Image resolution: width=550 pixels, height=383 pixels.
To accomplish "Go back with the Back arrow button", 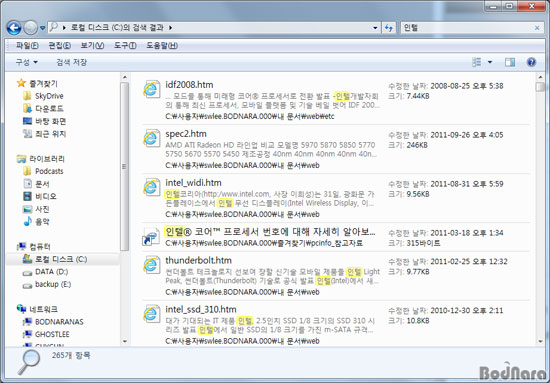I will pyautogui.click(x=14, y=28).
